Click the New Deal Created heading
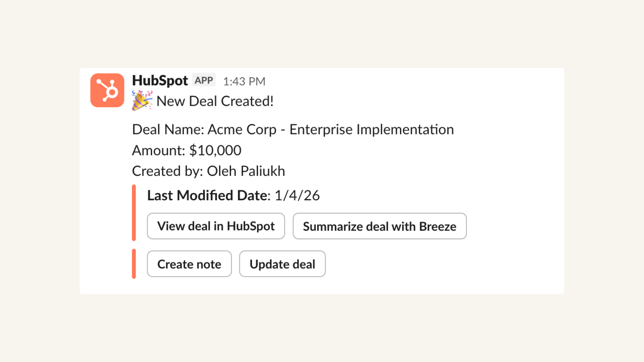Viewport: 644px width, 362px height. click(215, 101)
